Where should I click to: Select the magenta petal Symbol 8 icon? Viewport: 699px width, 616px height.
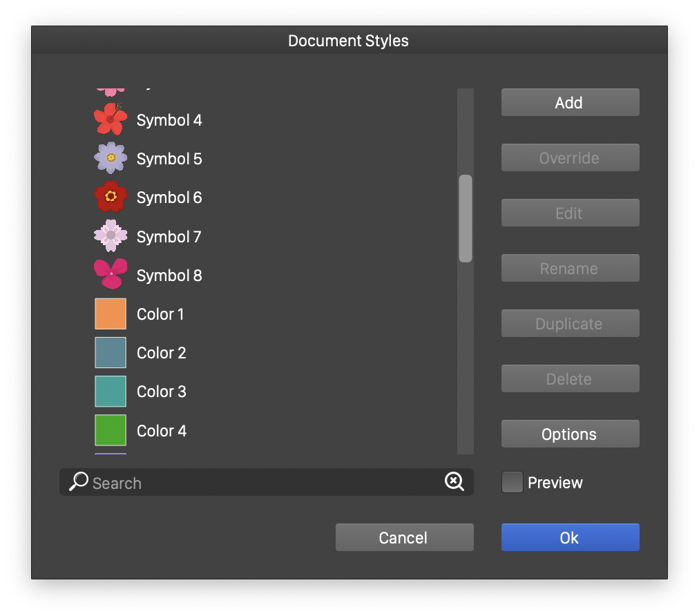point(111,274)
